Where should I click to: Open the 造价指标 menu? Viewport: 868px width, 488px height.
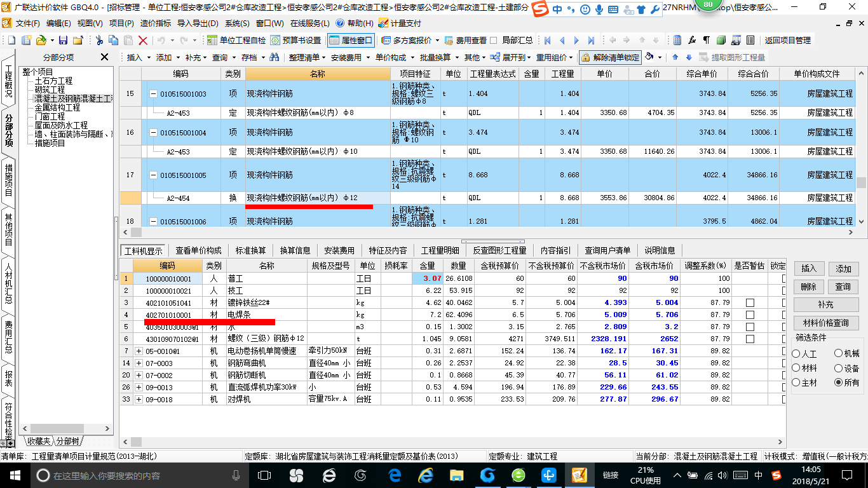tap(156, 23)
